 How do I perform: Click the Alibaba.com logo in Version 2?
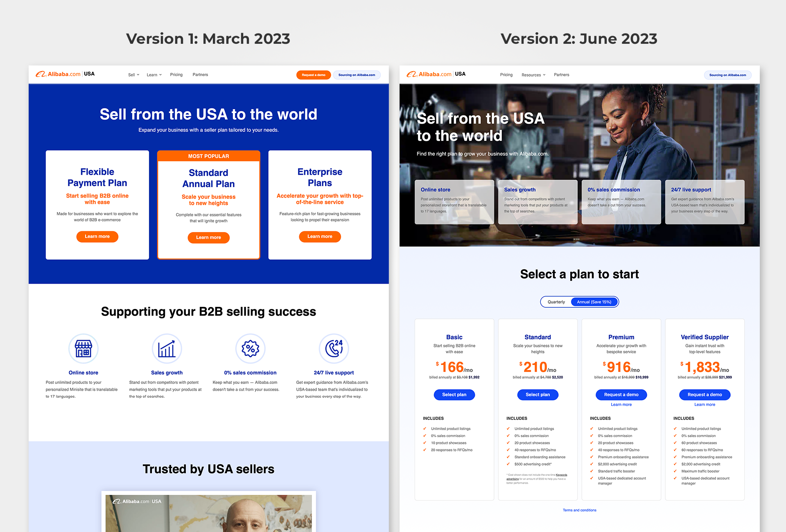[x=436, y=74]
